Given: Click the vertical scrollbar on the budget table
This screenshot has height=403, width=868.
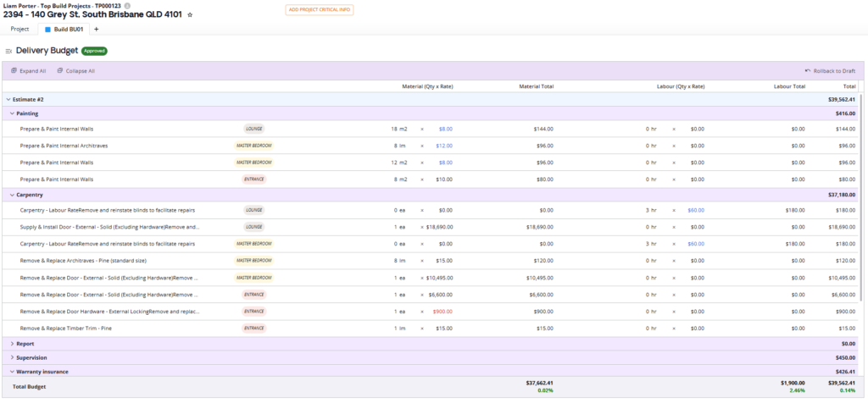Looking at the screenshot, I should (862, 212).
